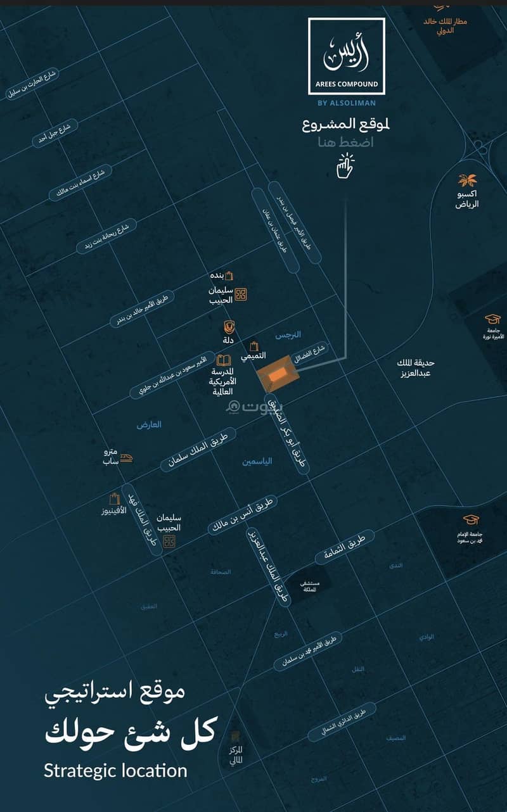Click the icon above المركز المالي
The image size is (507, 812).
[236, 737]
